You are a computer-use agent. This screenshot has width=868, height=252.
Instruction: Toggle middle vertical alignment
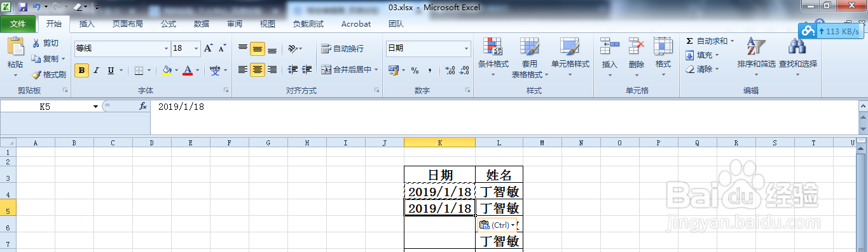pos(258,48)
